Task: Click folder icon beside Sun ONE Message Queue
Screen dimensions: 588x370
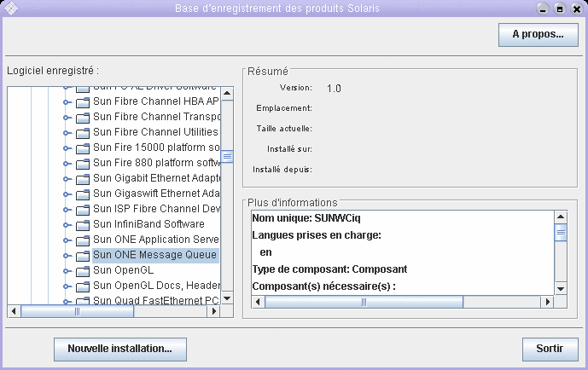Action: point(83,256)
